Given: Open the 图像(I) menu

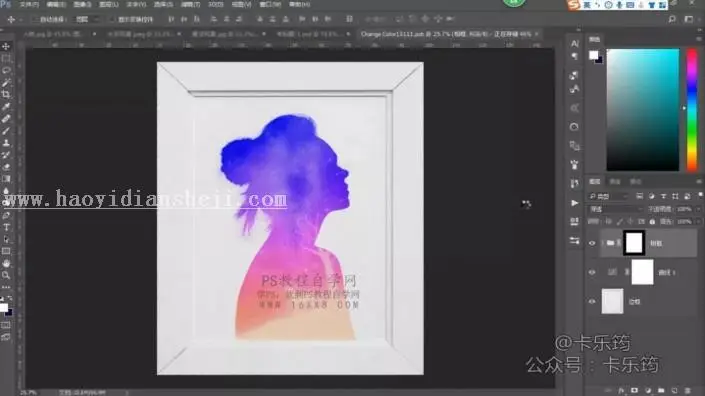Looking at the screenshot, I should tap(82, 4).
